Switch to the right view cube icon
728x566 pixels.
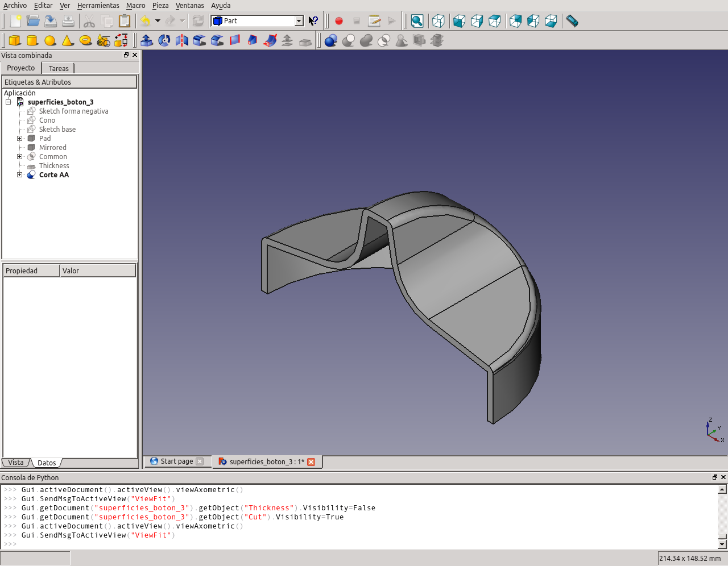[495, 21]
